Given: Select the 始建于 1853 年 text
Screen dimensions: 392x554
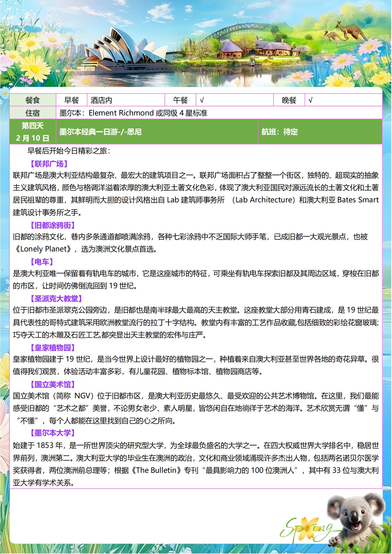Looking at the screenshot, I should (38, 445).
